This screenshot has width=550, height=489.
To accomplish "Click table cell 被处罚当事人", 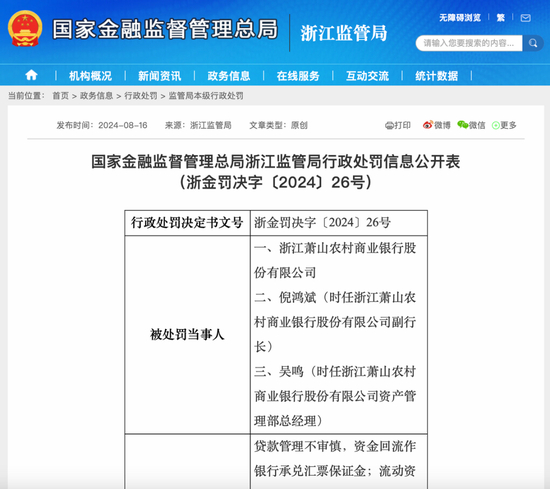I will pyautogui.click(x=187, y=335).
